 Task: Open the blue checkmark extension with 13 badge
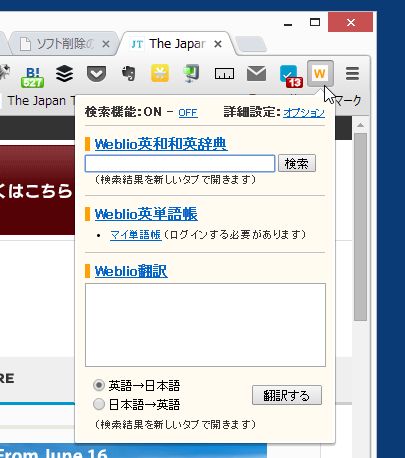click(291, 76)
